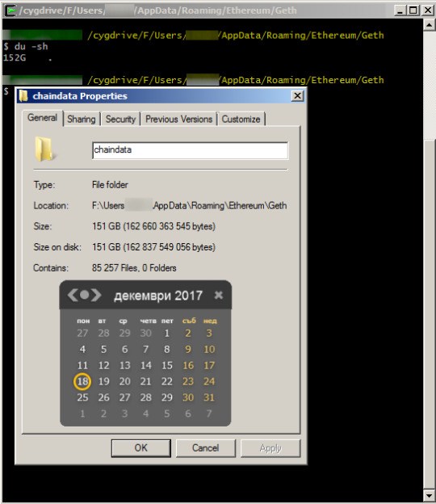Click the Apply button
The image size is (436, 504).
click(270, 448)
